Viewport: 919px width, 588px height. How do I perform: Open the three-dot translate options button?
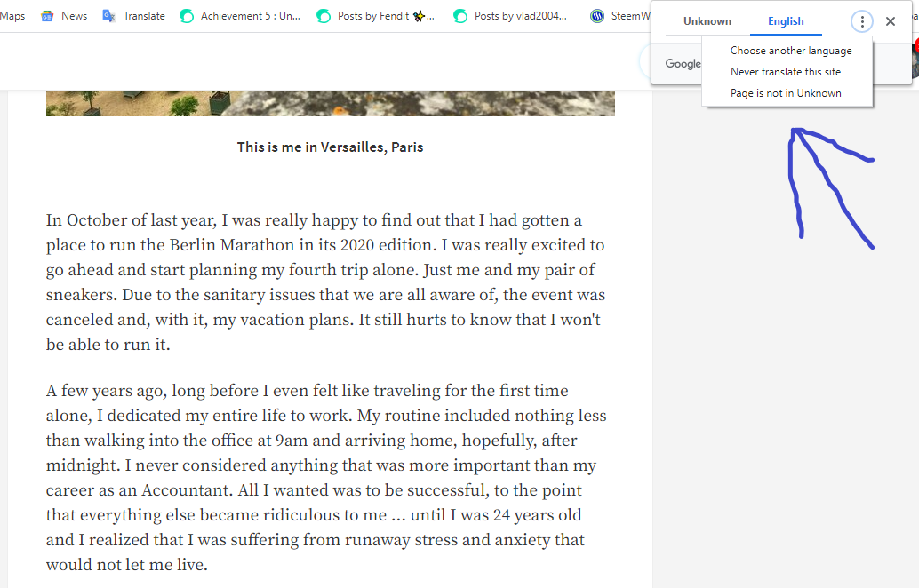tap(861, 21)
